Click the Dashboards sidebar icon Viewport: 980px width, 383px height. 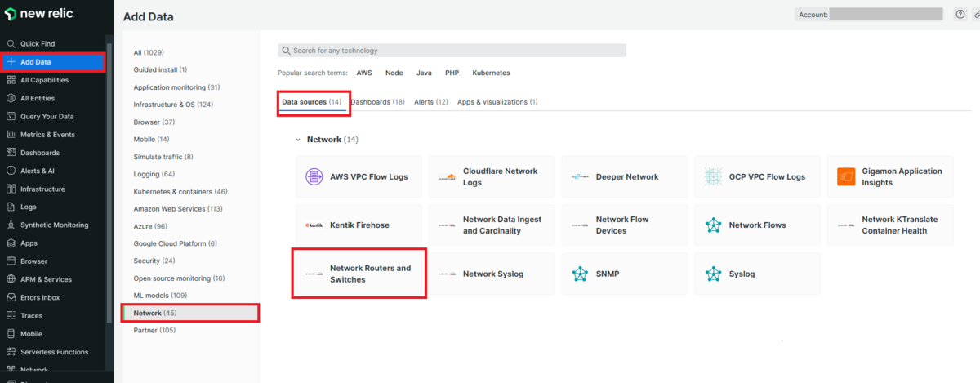coord(11,153)
